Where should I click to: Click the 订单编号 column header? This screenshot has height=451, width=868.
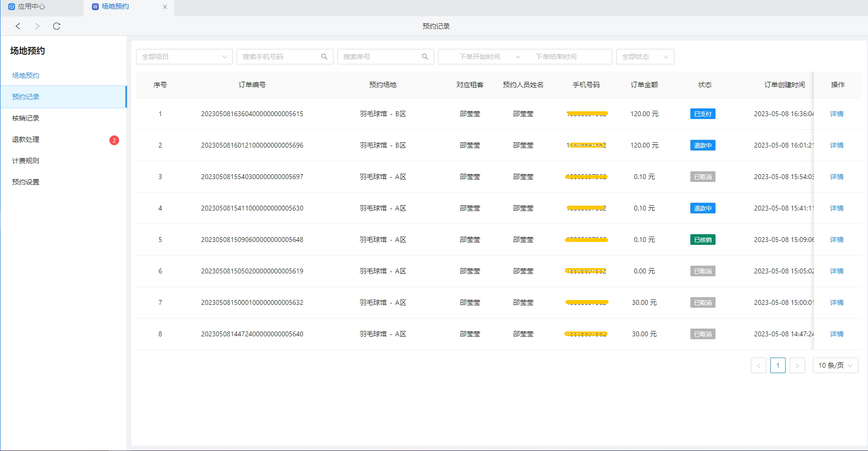[252, 85]
